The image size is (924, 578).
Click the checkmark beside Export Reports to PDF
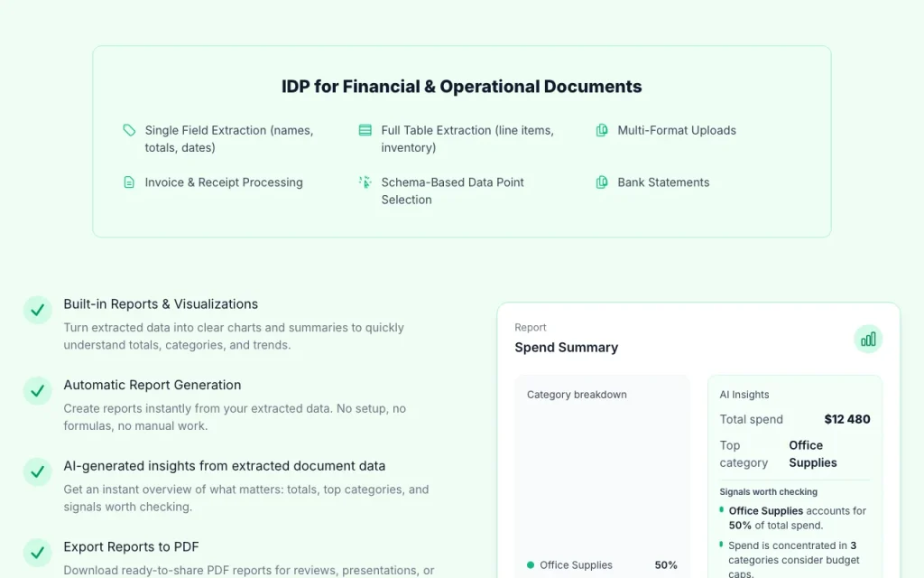[x=38, y=553]
